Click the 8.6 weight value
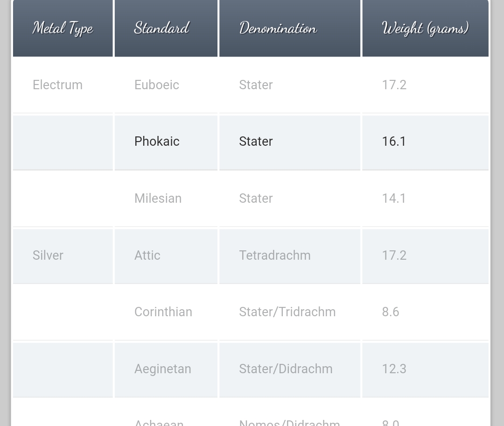The image size is (504, 426). tap(391, 312)
